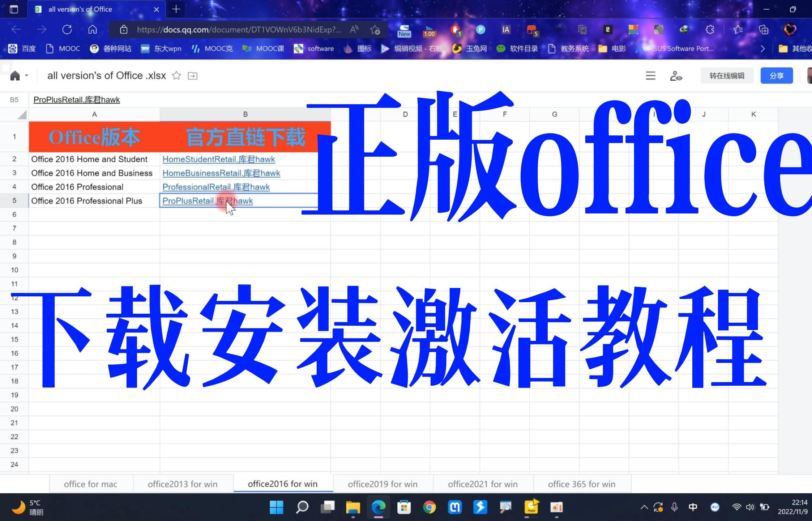Open the 软件目录 bookmark
The image size is (812, 521).
(x=517, y=48)
